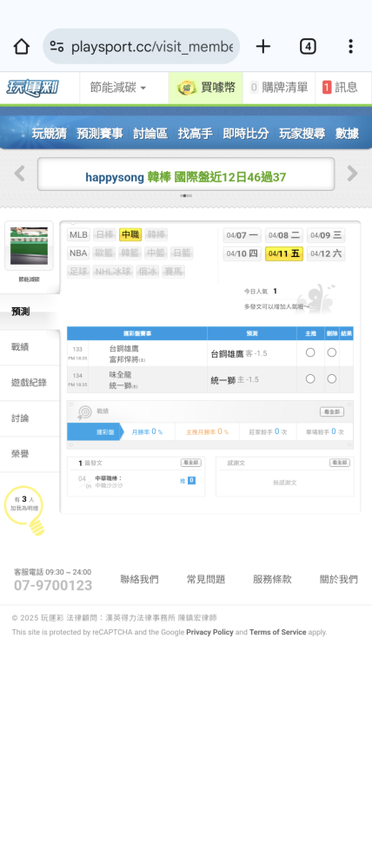Select the MLB league filter

click(x=79, y=234)
